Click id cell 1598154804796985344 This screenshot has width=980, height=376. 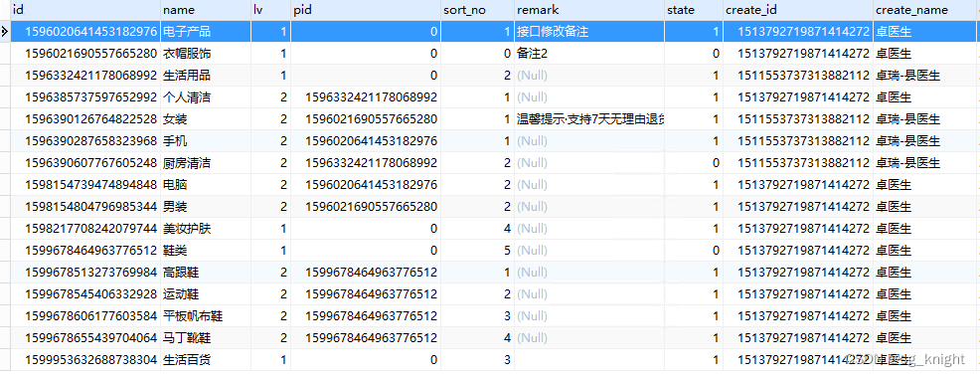85,207
